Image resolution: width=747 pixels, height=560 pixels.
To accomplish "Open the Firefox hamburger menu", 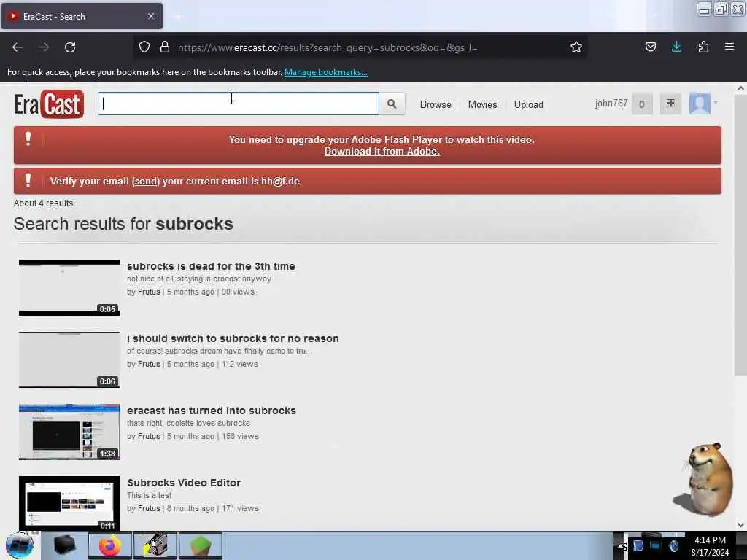I will [x=729, y=47].
